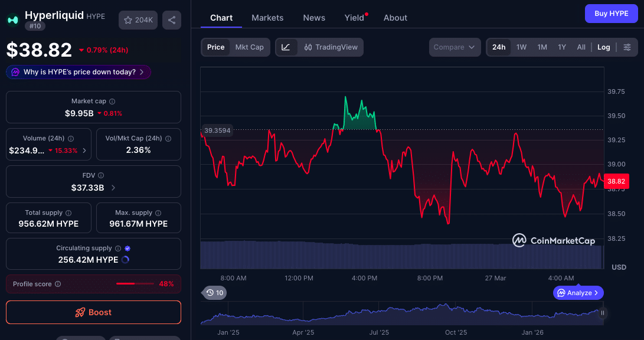Open the Compare dropdown
Viewport: 644px width, 340px height.
click(x=455, y=47)
